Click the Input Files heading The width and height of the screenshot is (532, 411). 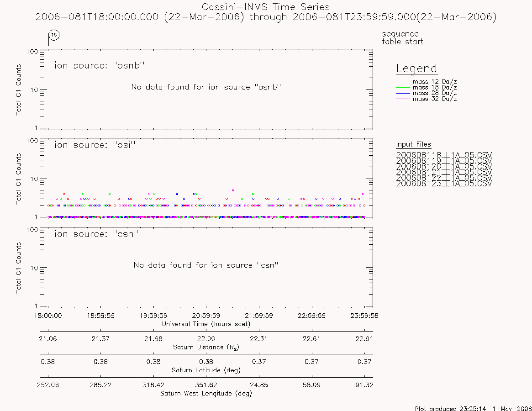(x=413, y=144)
